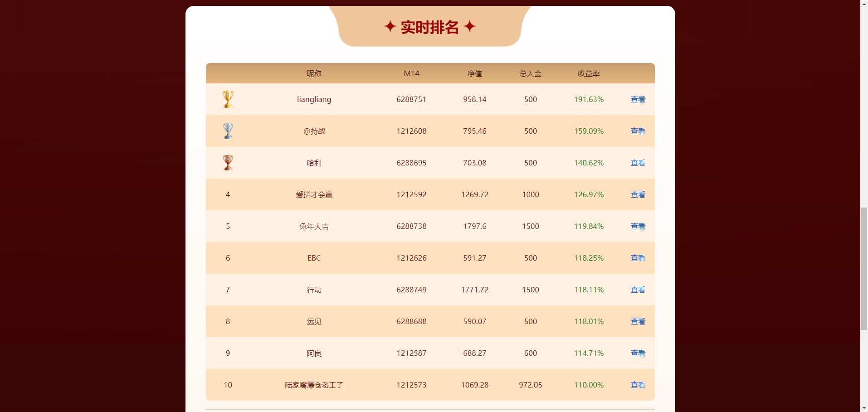Click the MT4 column header
This screenshot has height=412, width=868.
tap(411, 73)
